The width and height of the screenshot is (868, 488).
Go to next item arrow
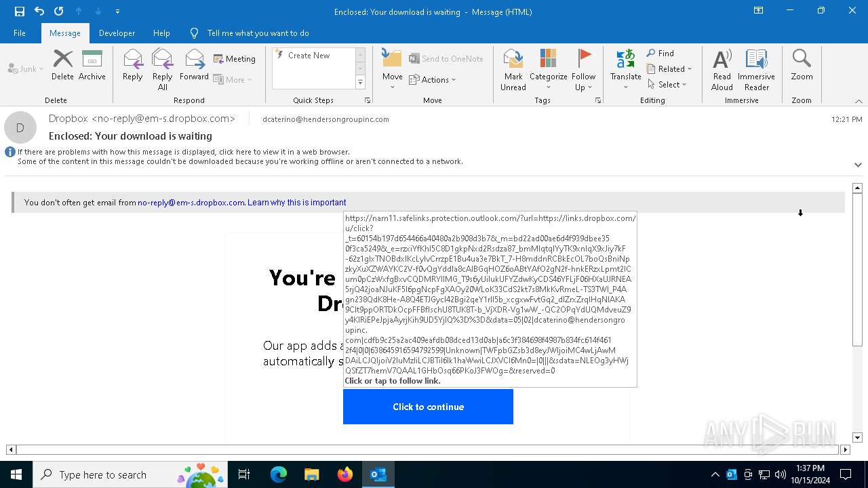point(98,12)
